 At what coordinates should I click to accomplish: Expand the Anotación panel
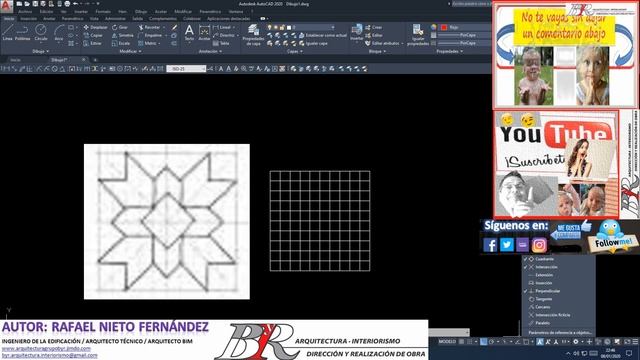pos(210,51)
